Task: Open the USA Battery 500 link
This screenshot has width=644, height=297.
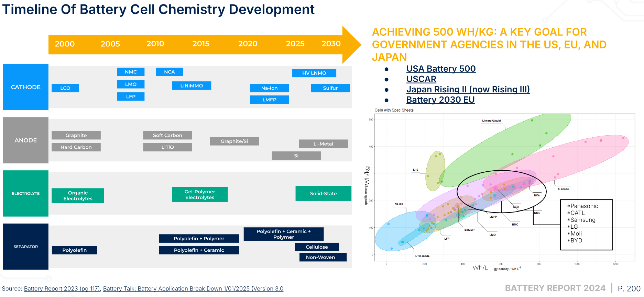Action: tap(441, 69)
